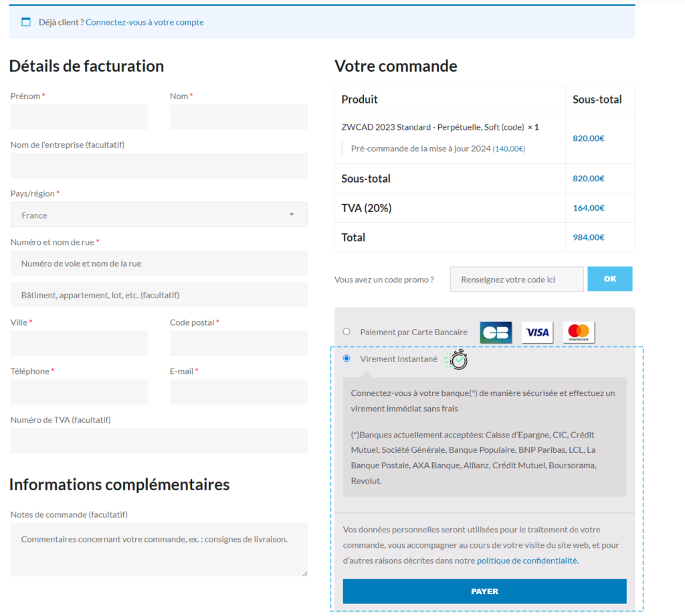685x616 pixels.
Task: Click the CB card logo
Action: coord(496,332)
